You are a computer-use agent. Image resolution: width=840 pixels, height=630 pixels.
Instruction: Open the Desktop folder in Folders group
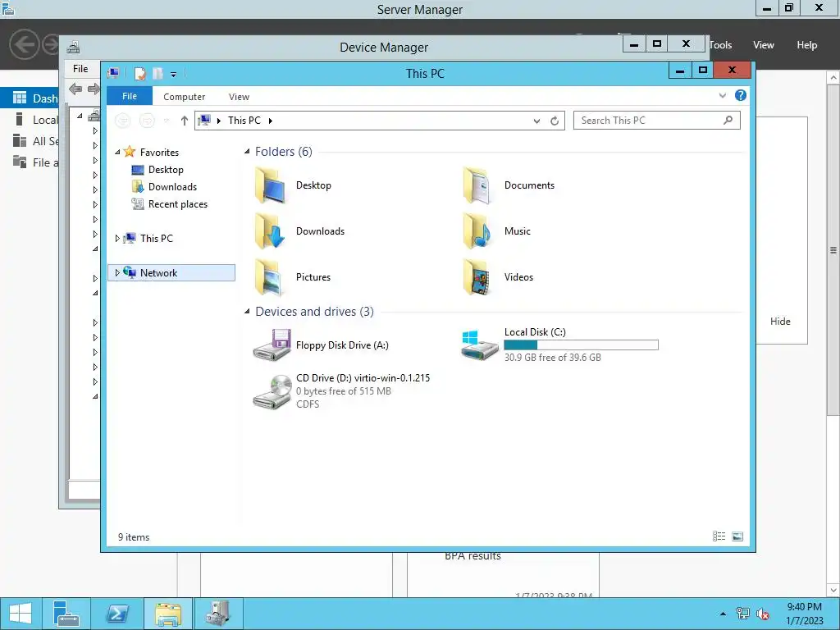[293, 185]
